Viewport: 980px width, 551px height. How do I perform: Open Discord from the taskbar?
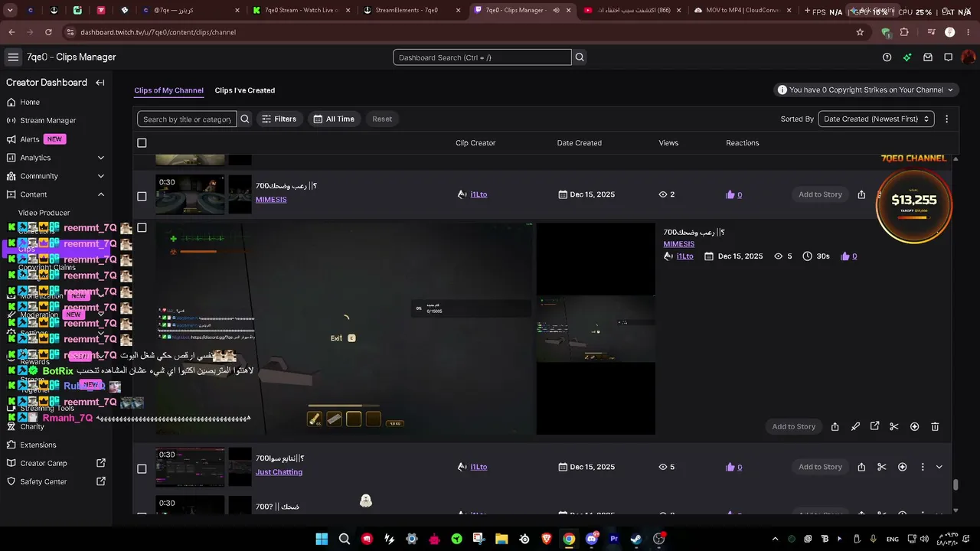[592, 539]
